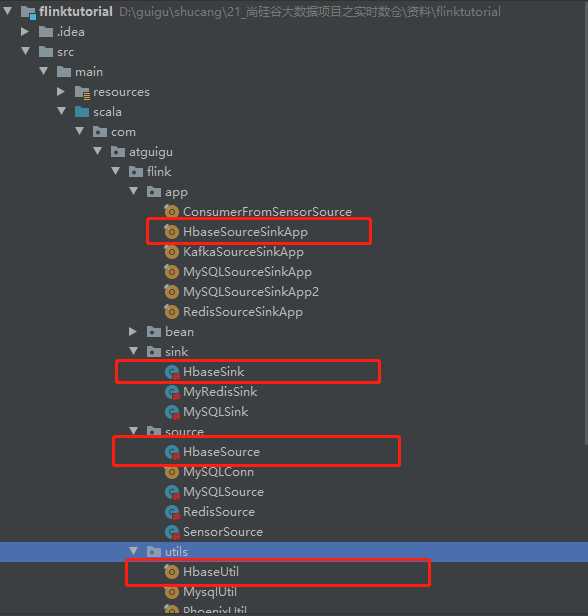
Task: Click the HbaseSource class icon
Action: [x=172, y=452]
